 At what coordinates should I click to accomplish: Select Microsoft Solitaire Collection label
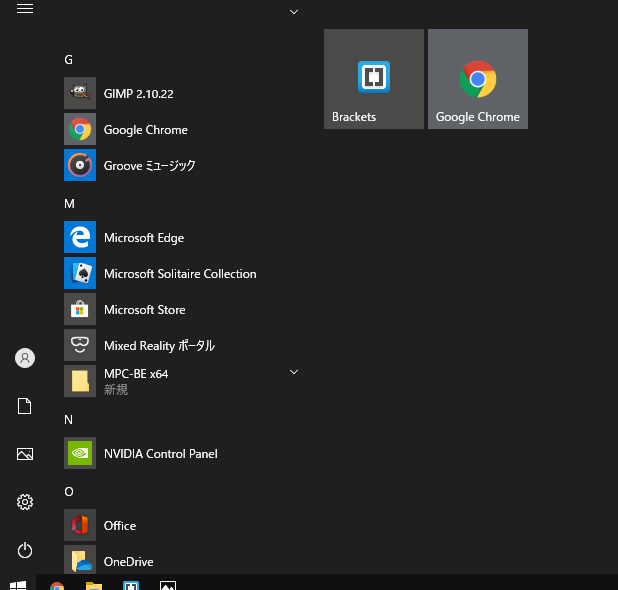pos(180,274)
